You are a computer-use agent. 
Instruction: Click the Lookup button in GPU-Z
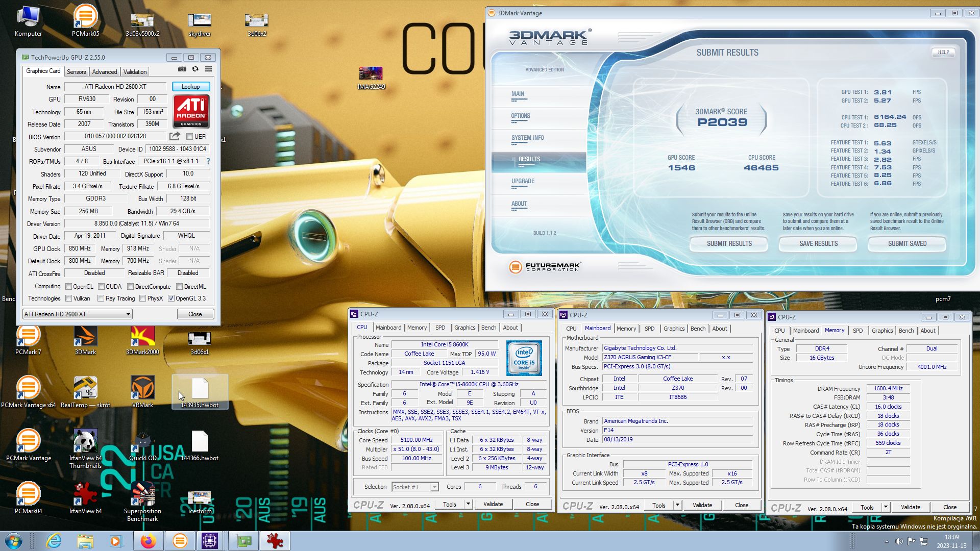click(190, 87)
